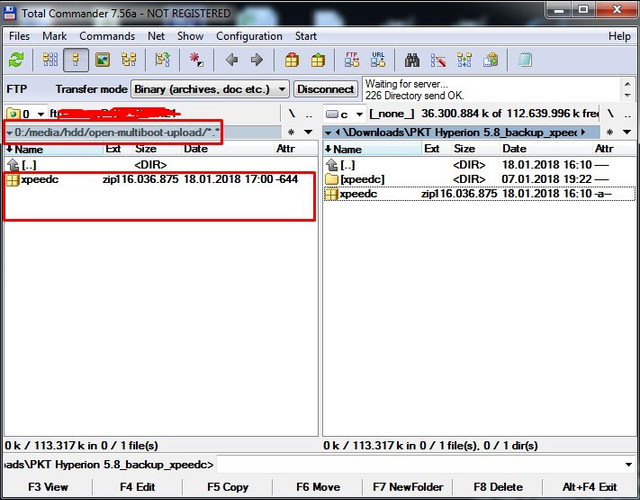Open command line history dropdown arrow
The height and width of the screenshot is (500, 640).
(x=628, y=464)
